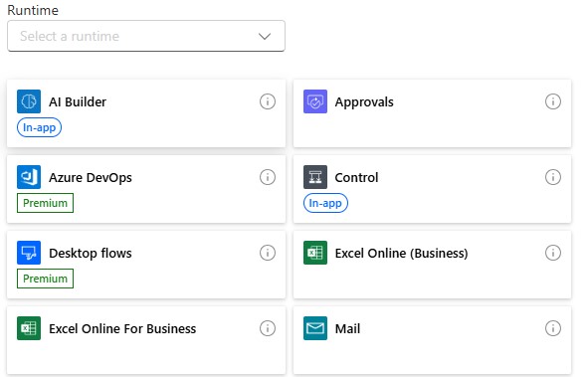Viewport: 588px width, 377px height.
Task: Show info for Mail connector
Action: 553,328
